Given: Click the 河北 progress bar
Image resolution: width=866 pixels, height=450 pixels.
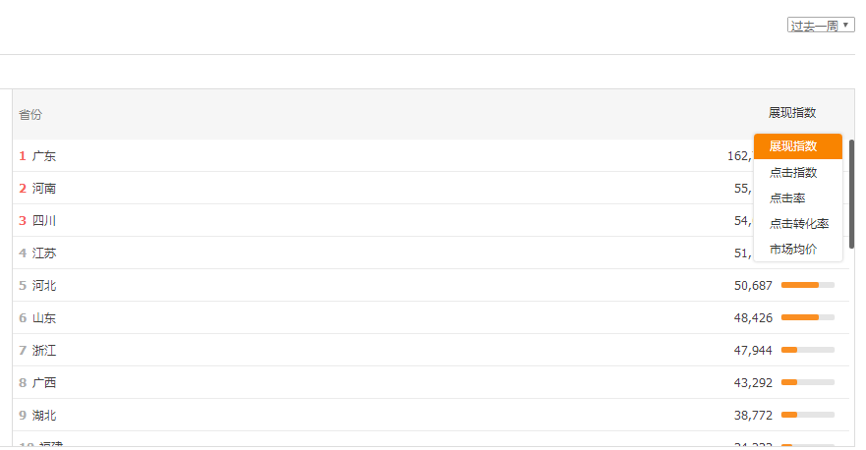Looking at the screenshot, I should click(807, 286).
